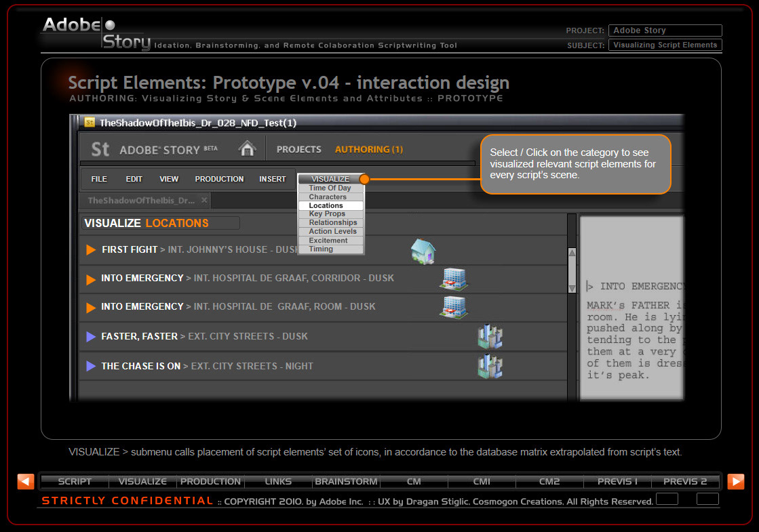The width and height of the screenshot is (759, 532).
Task: Select EXT. CITY STREETS - DUSK text
Action: click(x=248, y=336)
